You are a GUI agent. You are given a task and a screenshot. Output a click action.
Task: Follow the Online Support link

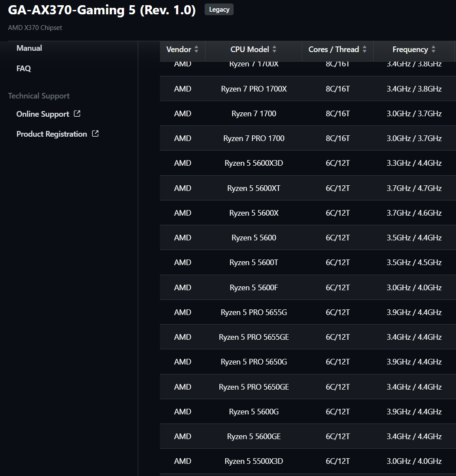(x=43, y=114)
